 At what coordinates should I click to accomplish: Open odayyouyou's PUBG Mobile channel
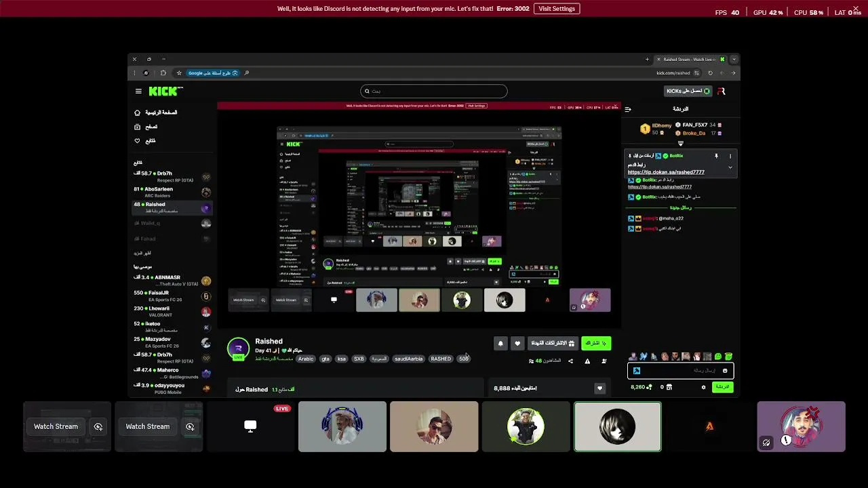[172, 388]
